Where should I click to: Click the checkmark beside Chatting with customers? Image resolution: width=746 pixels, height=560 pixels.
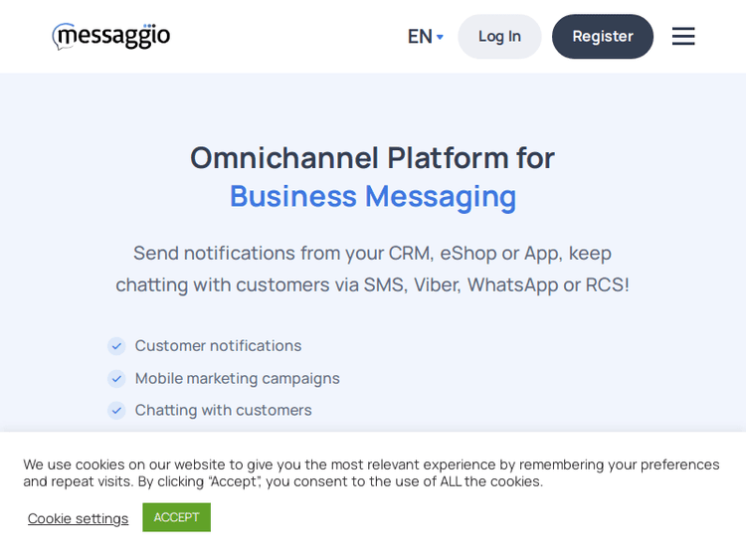click(116, 410)
